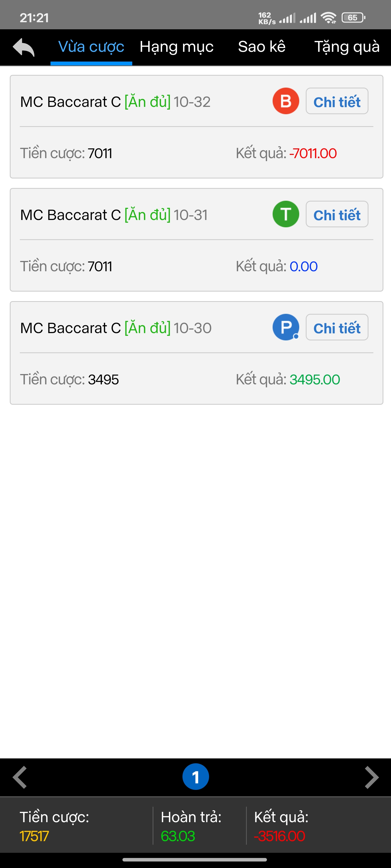The image size is (391, 868).
Task: Tap the -7011.00 result value
Action: click(x=313, y=154)
